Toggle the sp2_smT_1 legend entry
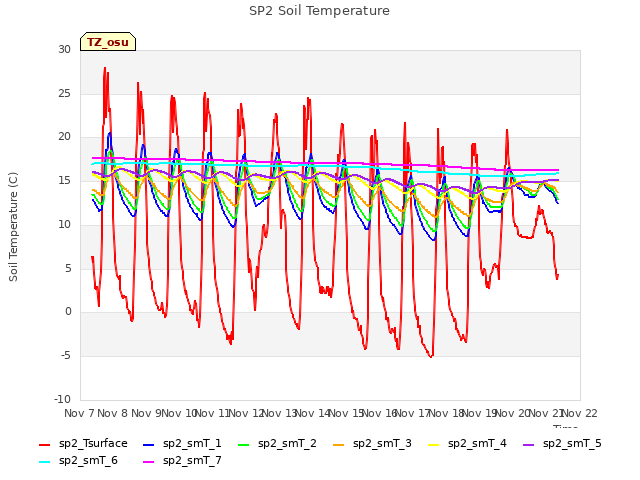The width and height of the screenshot is (640, 480). click(182, 443)
